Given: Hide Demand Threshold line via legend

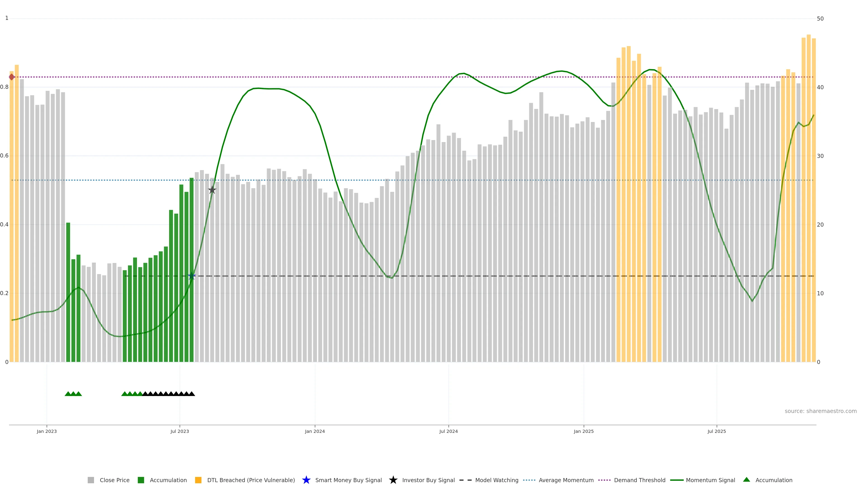Looking at the screenshot, I should point(639,480).
